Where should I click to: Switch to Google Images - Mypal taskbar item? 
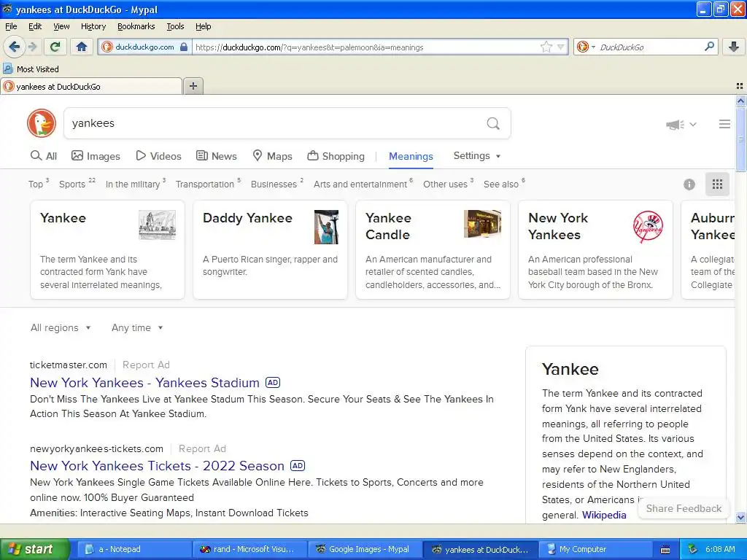[x=365, y=549]
